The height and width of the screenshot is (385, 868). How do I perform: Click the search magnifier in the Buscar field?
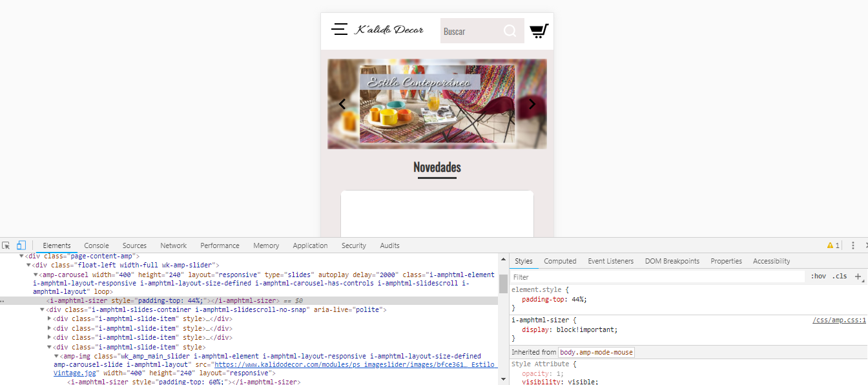coord(510,30)
